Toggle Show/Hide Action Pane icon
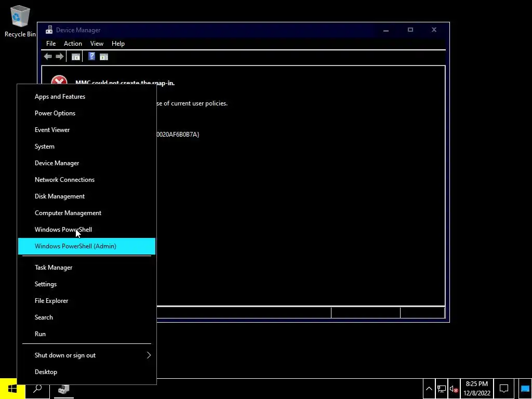 tap(104, 57)
